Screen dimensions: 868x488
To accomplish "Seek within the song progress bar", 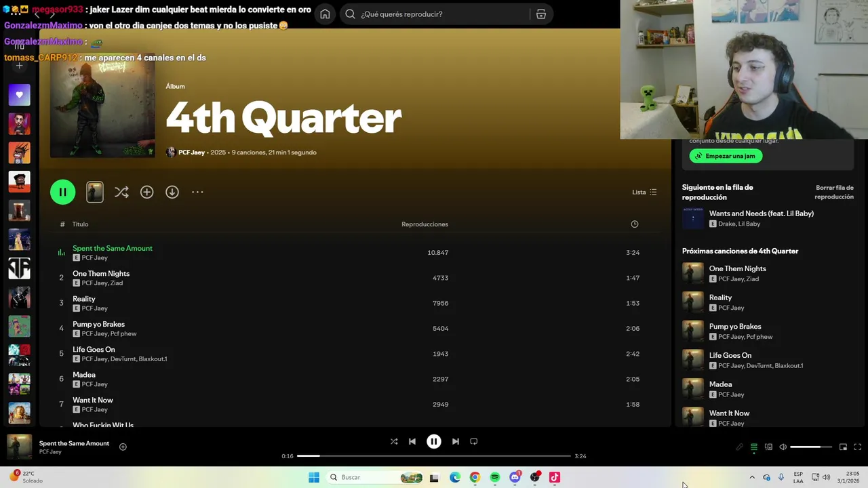I will 434,456.
